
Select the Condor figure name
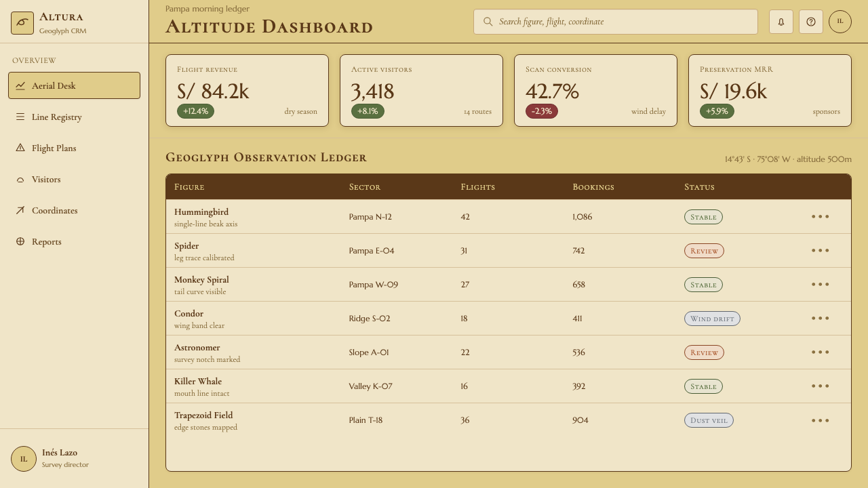pyautogui.click(x=189, y=314)
